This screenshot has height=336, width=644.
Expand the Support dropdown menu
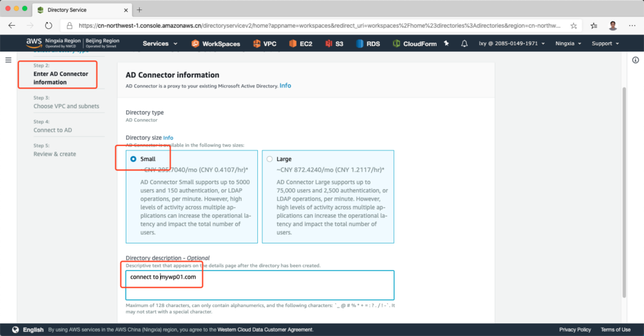[x=605, y=43]
